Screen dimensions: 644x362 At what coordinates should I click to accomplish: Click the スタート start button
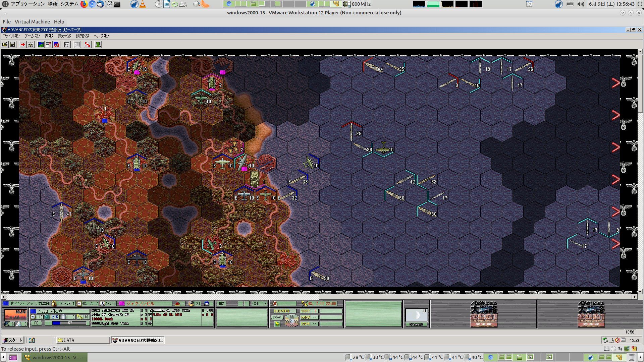coord(12,340)
